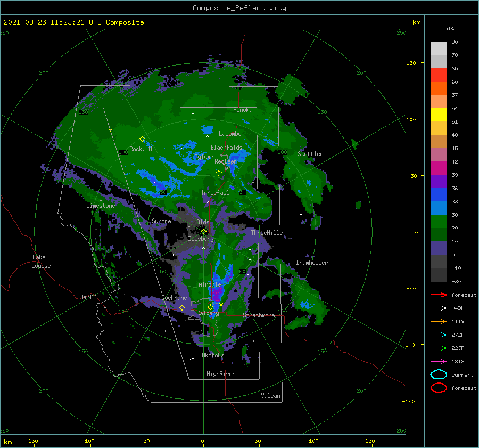Click the Vulcan city label
Screen dimensions: 479x448
click(x=270, y=396)
